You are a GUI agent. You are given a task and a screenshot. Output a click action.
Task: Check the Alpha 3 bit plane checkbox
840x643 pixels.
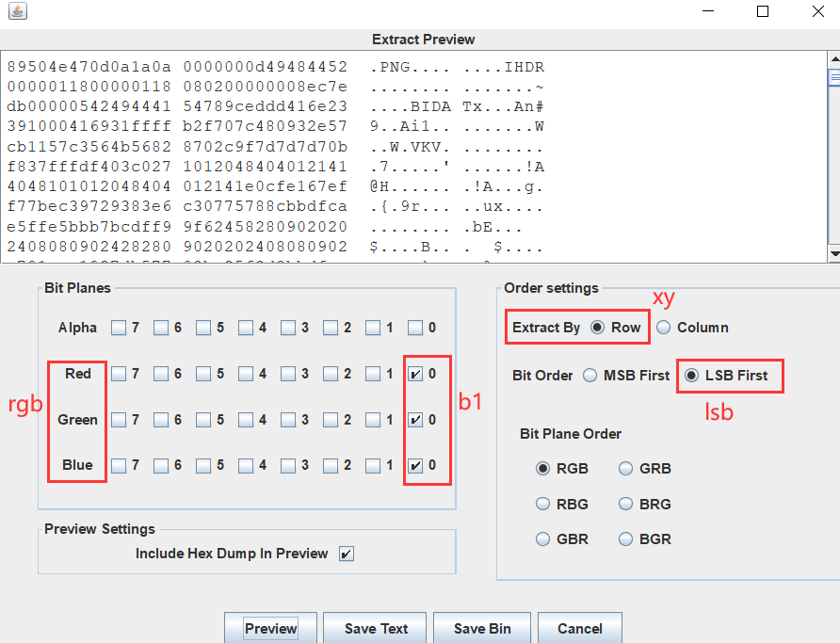coord(287,328)
